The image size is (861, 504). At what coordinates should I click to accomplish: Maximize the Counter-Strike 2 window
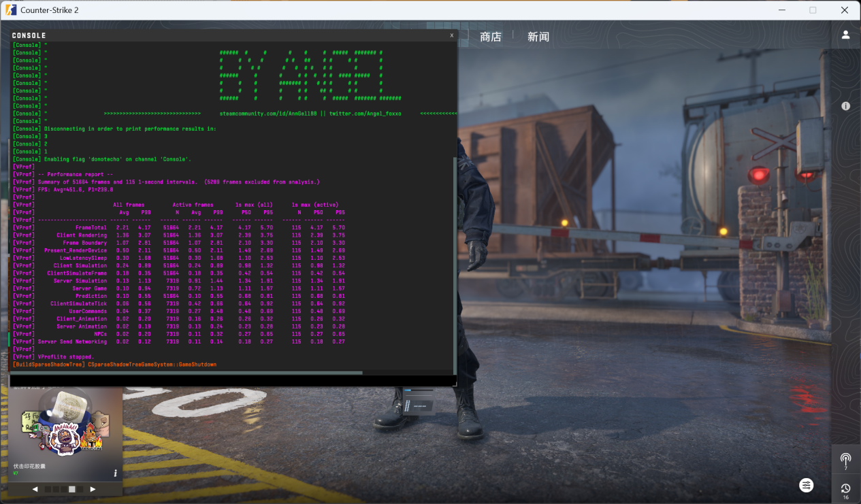813,10
